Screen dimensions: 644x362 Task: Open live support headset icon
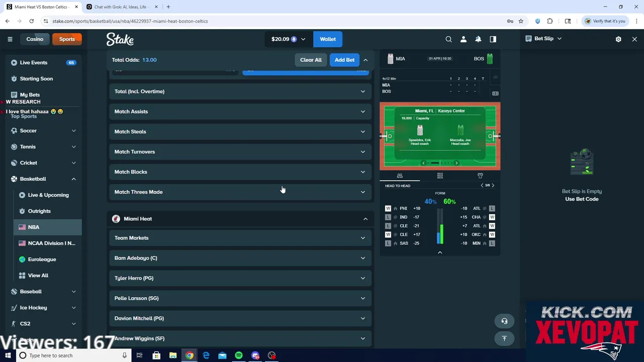[504, 321]
